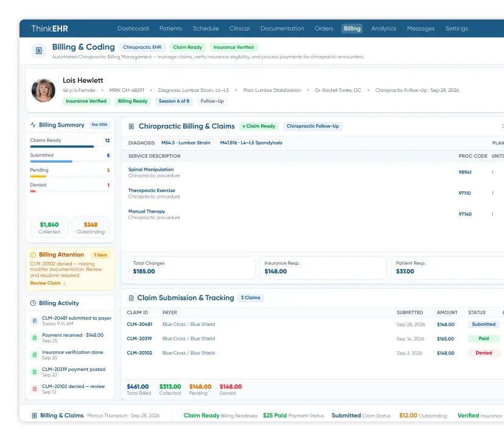
Task: Click the Submitted status badge for CLM-20481
Action: pos(484,324)
